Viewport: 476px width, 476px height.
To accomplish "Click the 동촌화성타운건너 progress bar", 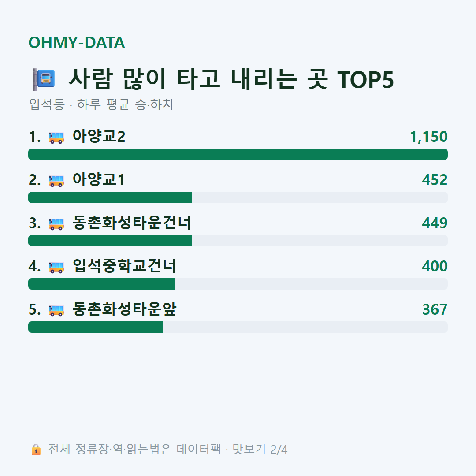I will (238, 241).
